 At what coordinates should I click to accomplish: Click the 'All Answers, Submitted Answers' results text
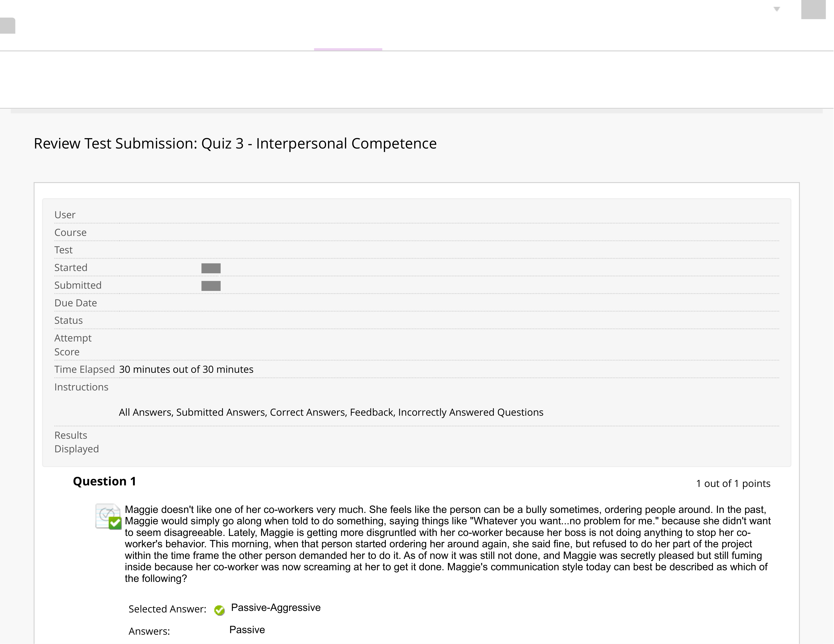point(331,412)
